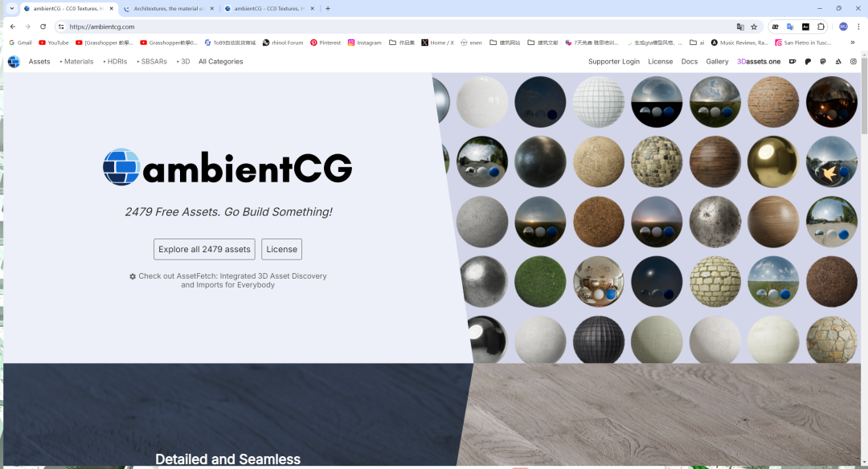Open Docs in the navbar
Image resolution: width=868 pixels, height=469 pixels.
[x=690, y=61]
